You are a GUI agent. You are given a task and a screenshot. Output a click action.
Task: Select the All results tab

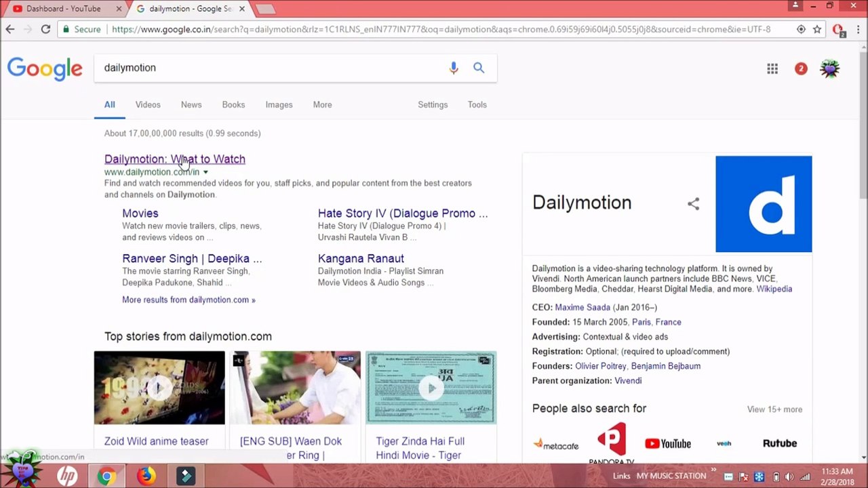click(x=109, y=104)
